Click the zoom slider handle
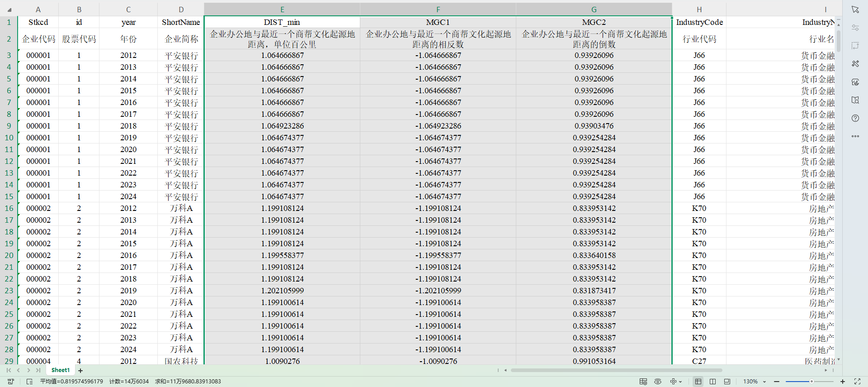The width and height of the screenshot is (868, 387). (x=811, y=382)
